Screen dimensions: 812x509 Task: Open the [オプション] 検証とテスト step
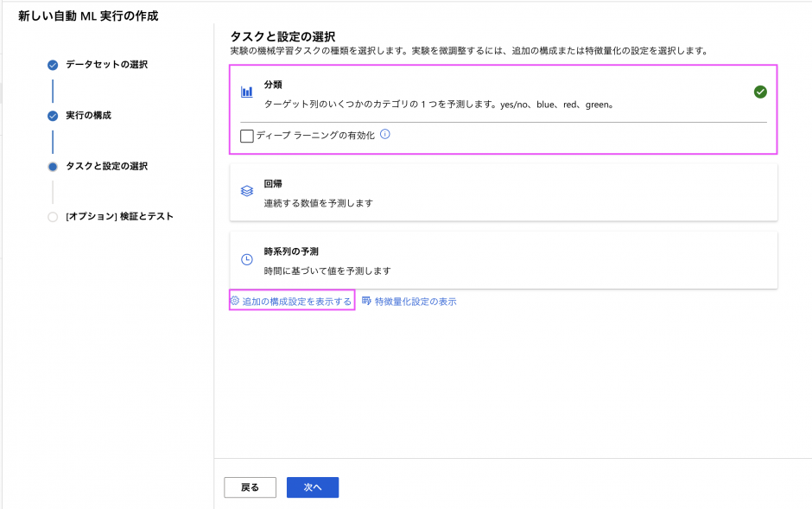pos(119,216)
